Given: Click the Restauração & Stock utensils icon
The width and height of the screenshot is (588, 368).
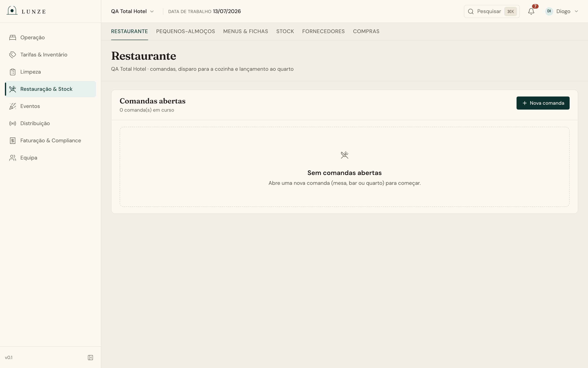Looking at the screenshot, I should coord(13,89).
